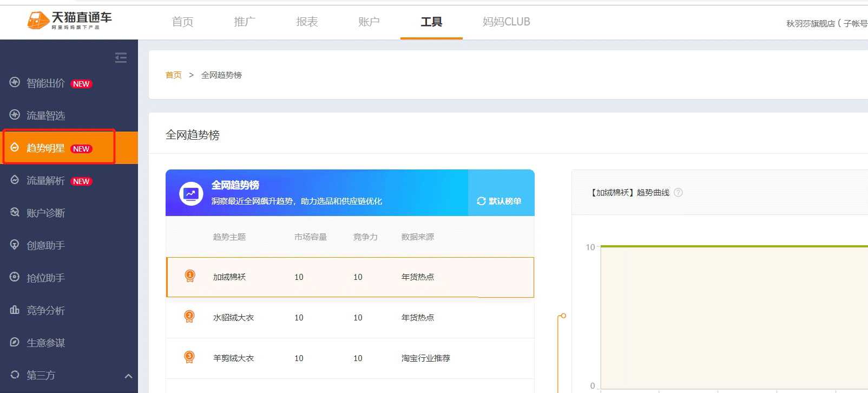Viewport: 868px width, 393px height.
Task: Click the 竞争分析 bar chart icon
Action: click(x=15, y=310)
